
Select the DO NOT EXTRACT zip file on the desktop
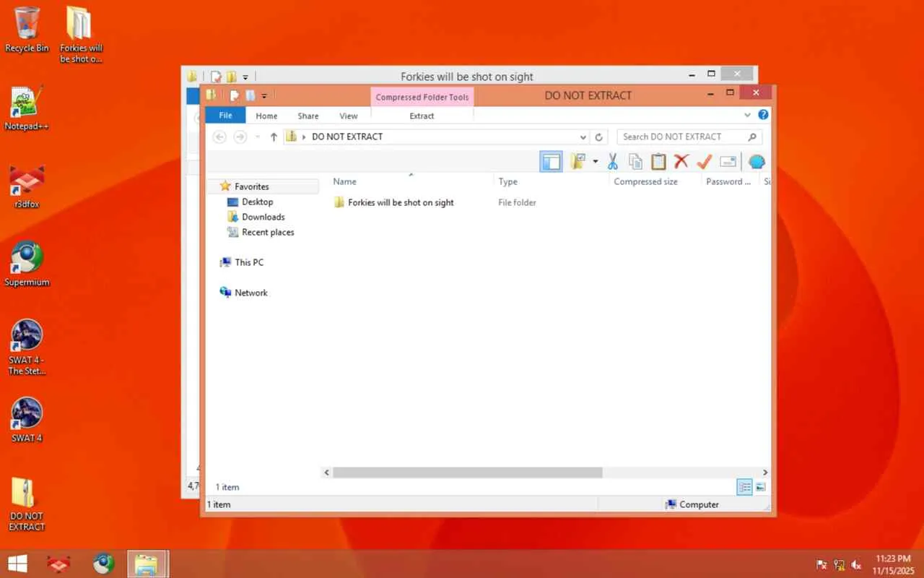(27, 504)
